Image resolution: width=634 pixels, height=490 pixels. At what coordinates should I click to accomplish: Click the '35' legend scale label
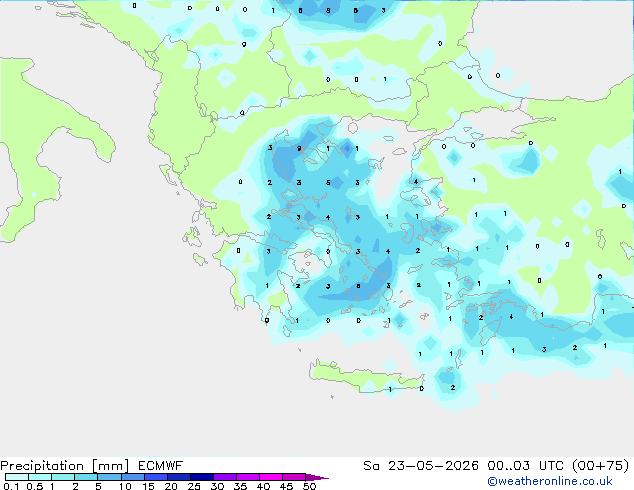click(240, 486)
